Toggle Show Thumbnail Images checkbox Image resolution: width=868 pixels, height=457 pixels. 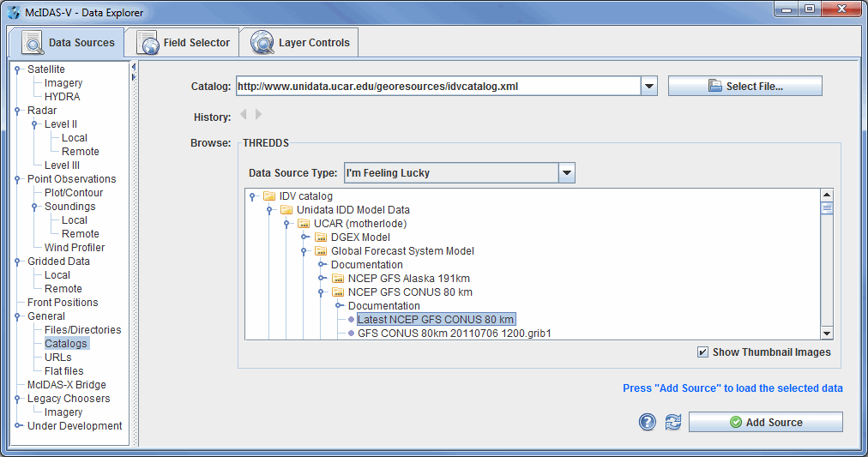[702, 352]
